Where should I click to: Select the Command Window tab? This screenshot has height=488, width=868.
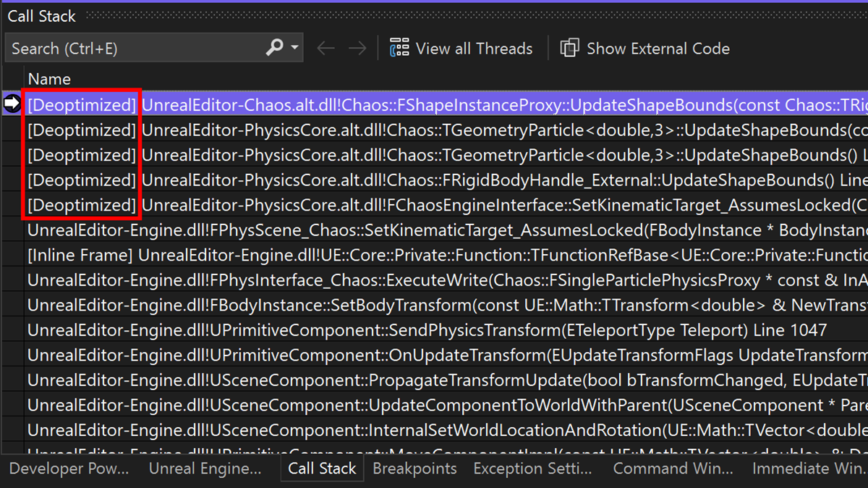pos(673,468)
